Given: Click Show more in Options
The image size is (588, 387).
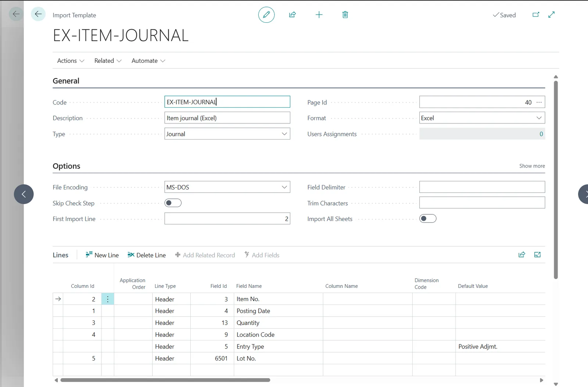Looking at the screenshot, I should (x=532, y=166).
